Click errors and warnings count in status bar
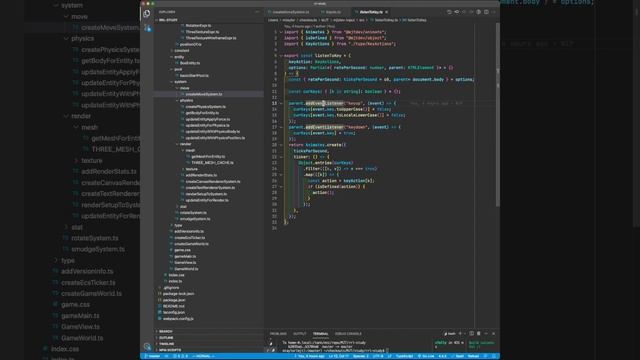 point(180,356)
